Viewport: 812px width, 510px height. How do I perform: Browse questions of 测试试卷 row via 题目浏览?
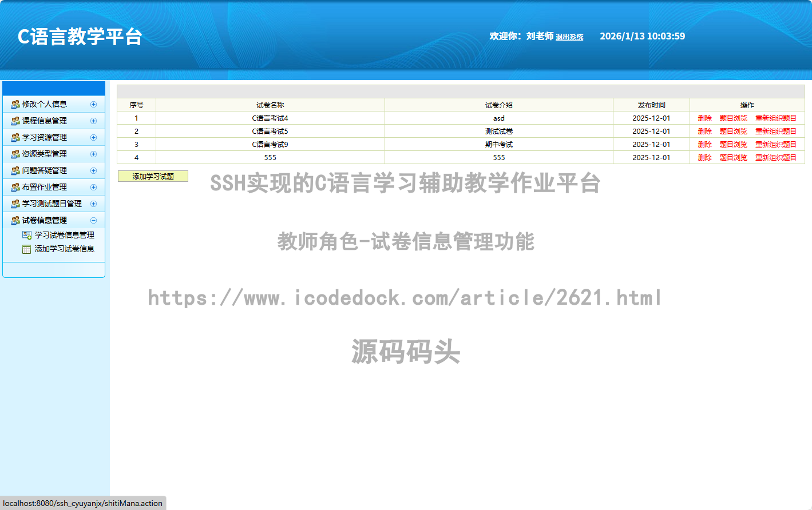point(733,132)
